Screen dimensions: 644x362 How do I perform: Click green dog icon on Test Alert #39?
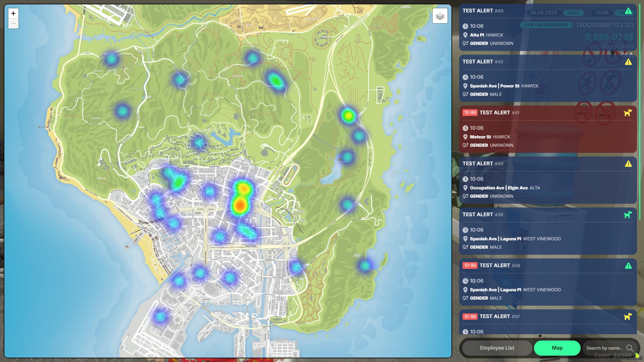point(628,215)
